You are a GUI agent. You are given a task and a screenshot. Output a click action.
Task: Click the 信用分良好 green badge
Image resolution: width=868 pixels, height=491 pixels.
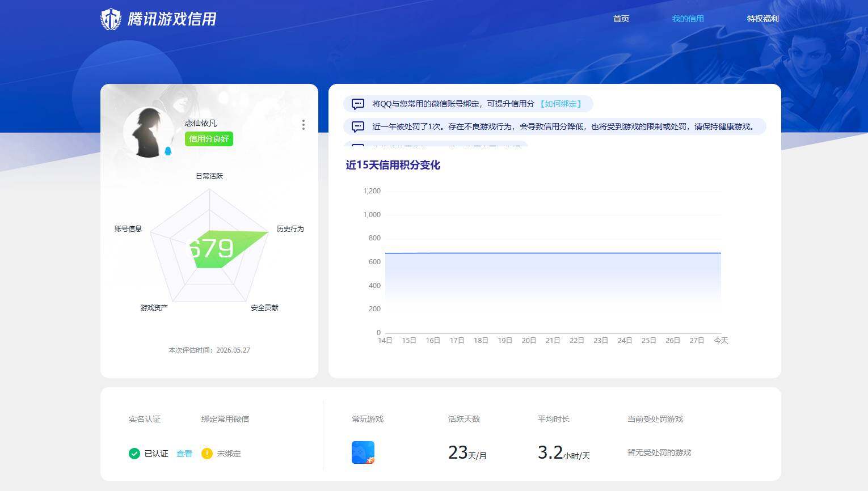[x=209, y=139]
